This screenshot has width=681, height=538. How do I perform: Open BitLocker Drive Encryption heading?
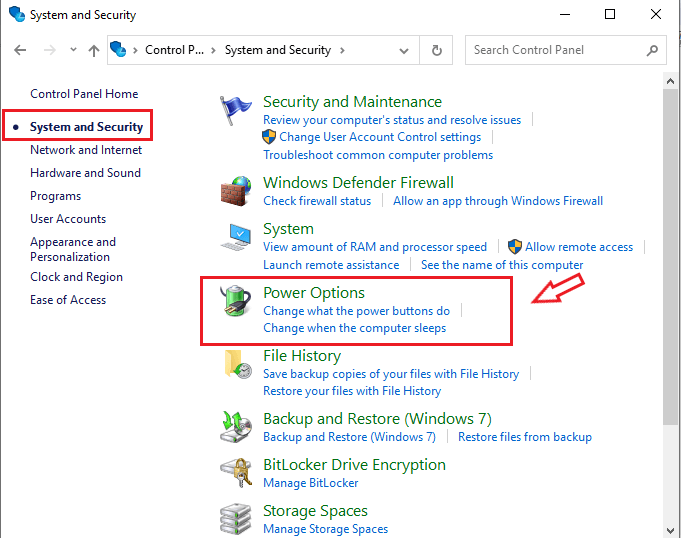pyautogui.click(x=354, y=465)
